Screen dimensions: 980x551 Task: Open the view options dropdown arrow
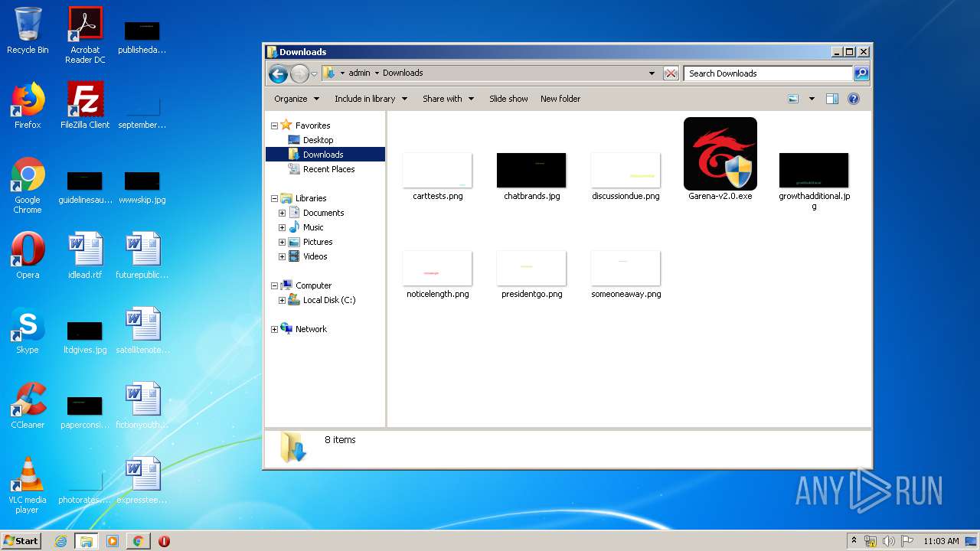(x=812, y=99)
